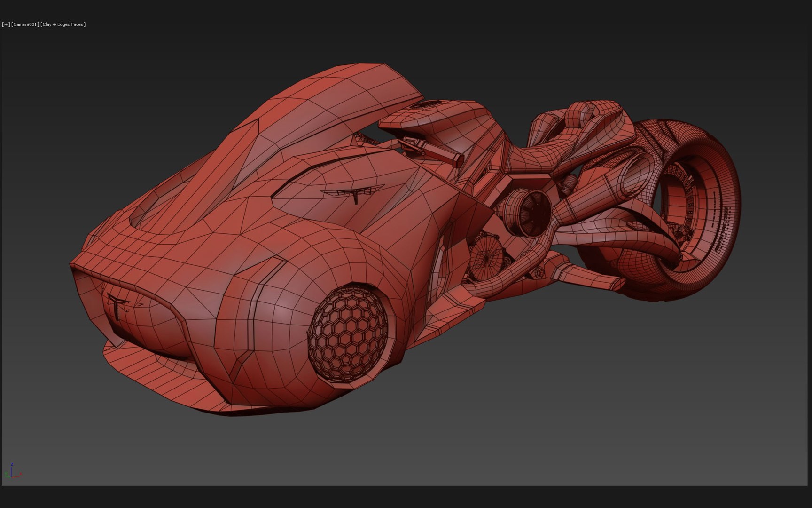Select the hexagonal mesh front wheel
Screen dimensions: 812x508
(x=348, y=334)
